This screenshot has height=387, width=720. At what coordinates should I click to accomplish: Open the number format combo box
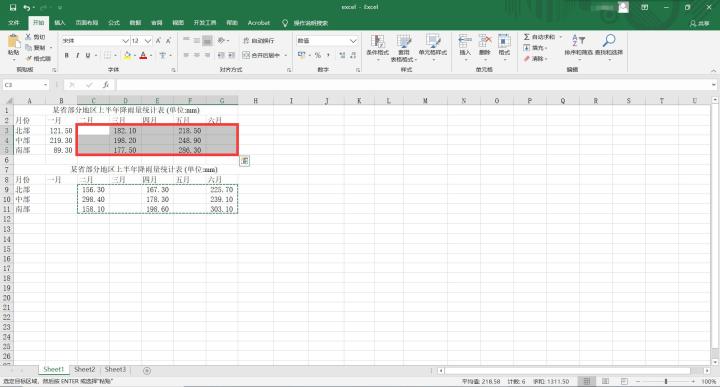click(x=327, y=41)
